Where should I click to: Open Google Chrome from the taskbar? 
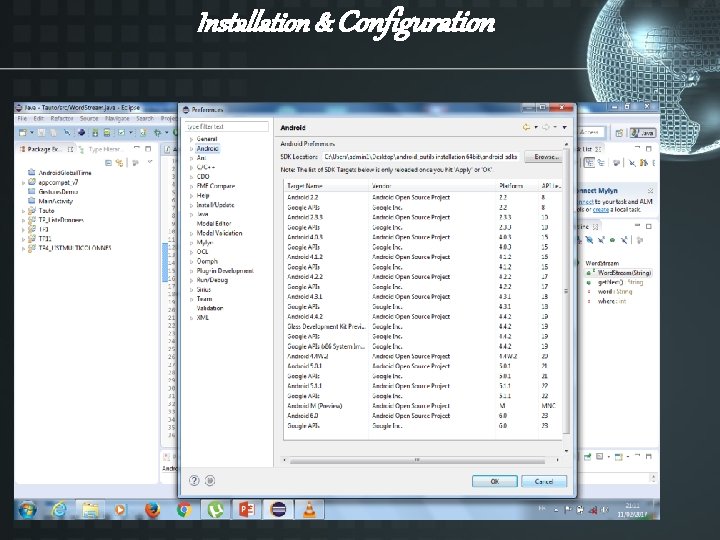[183, 509]
